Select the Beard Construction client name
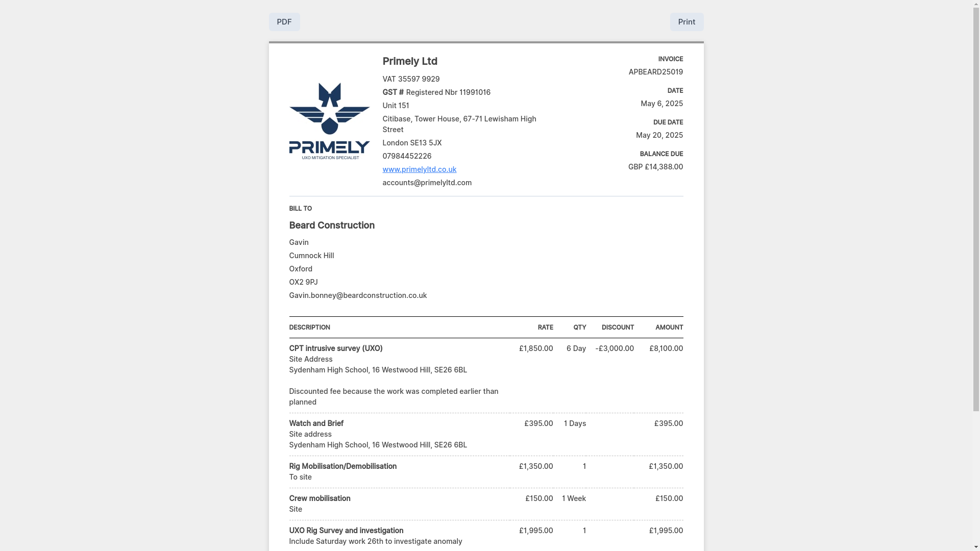 [x=332, y=226]
